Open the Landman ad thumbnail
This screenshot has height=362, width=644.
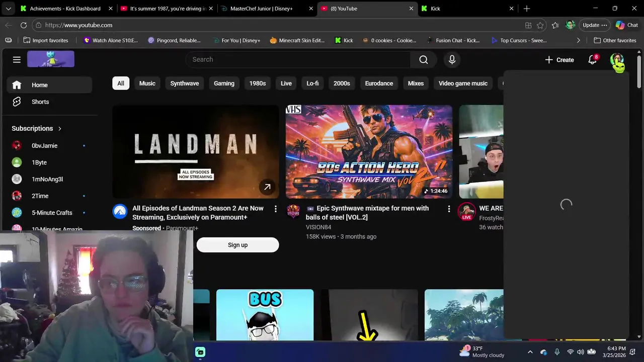pos(196,152)
